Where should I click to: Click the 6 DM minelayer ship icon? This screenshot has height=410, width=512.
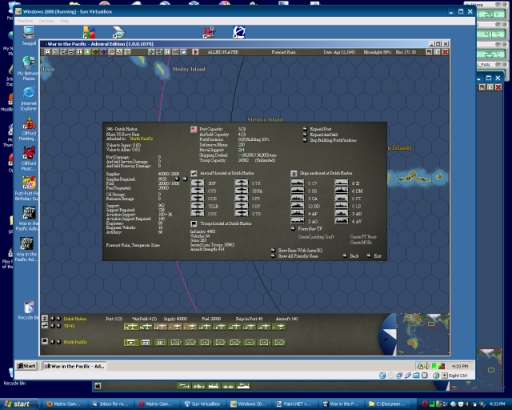tap(341, 191)
